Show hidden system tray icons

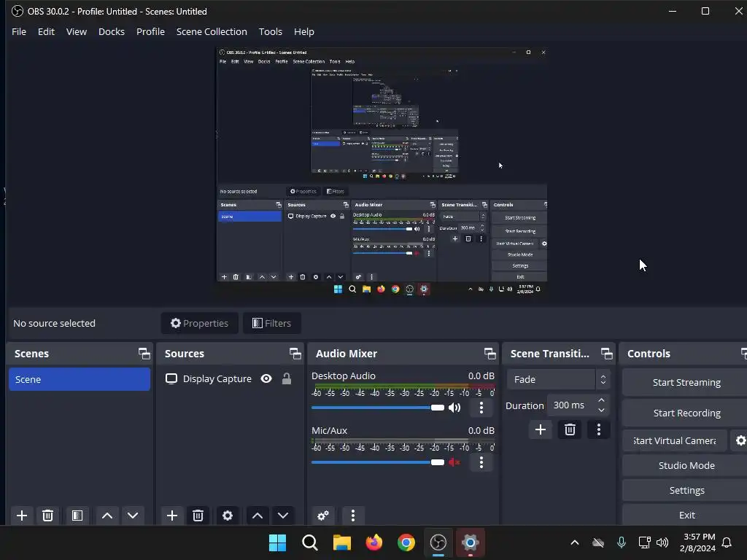[575, 542]
